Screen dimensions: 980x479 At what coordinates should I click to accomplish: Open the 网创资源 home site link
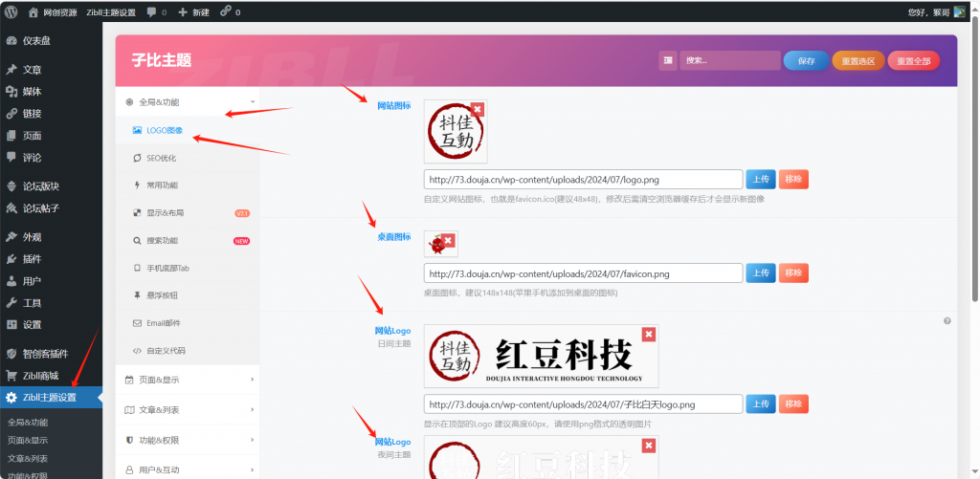[x=53, y=11]
